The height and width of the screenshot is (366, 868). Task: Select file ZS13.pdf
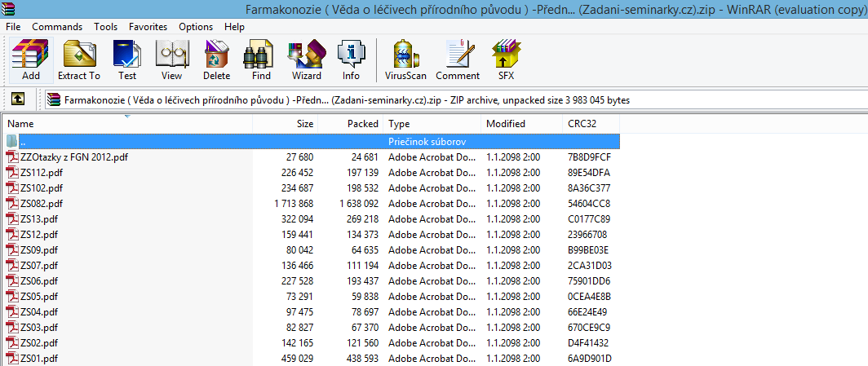point(39,219)
